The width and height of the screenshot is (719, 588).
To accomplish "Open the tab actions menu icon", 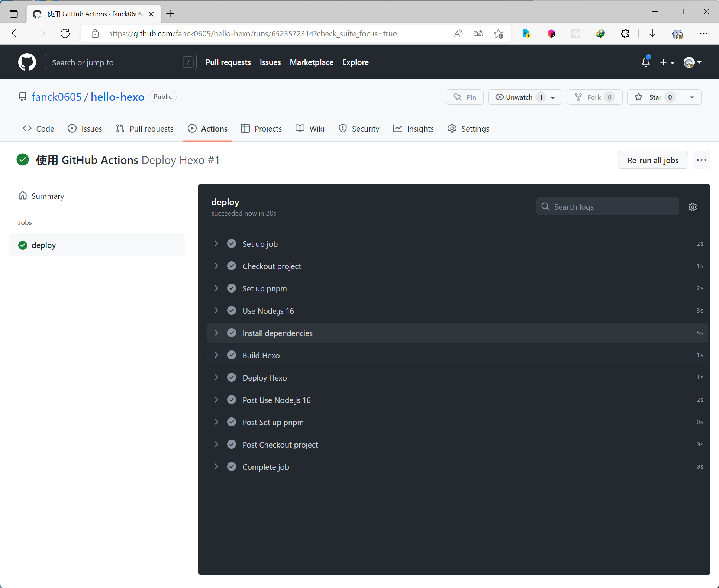I will pyautogui.click(x=14, y=14).
